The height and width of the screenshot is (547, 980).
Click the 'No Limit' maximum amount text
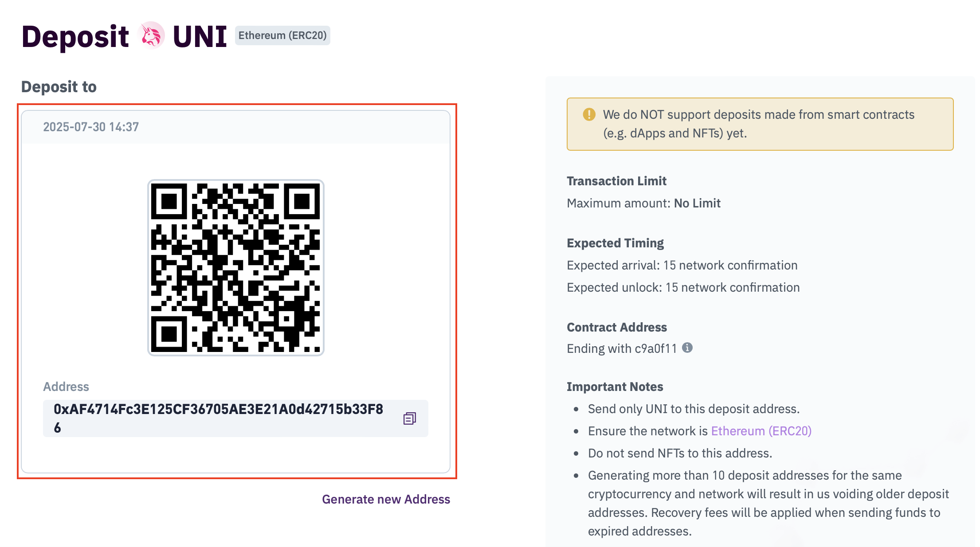pos(697,203)
